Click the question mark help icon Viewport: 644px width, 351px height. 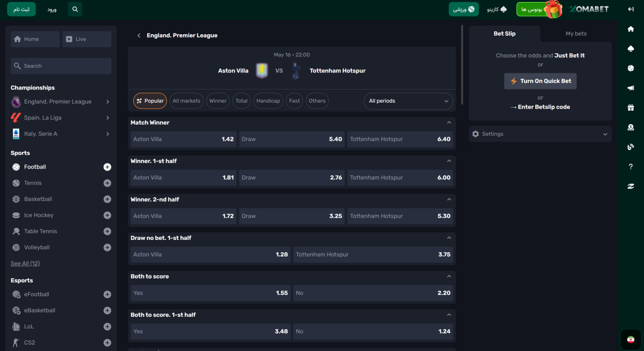coord(630,166)
